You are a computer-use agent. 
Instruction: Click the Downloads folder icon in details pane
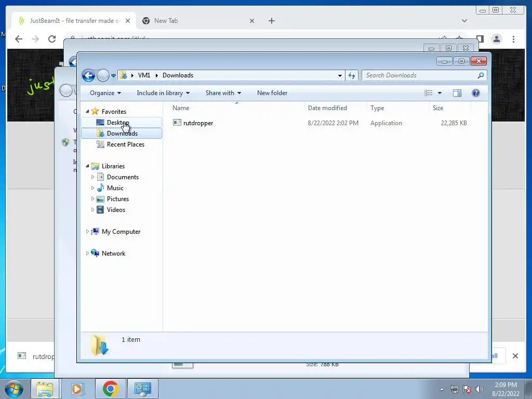click(99, 345)
